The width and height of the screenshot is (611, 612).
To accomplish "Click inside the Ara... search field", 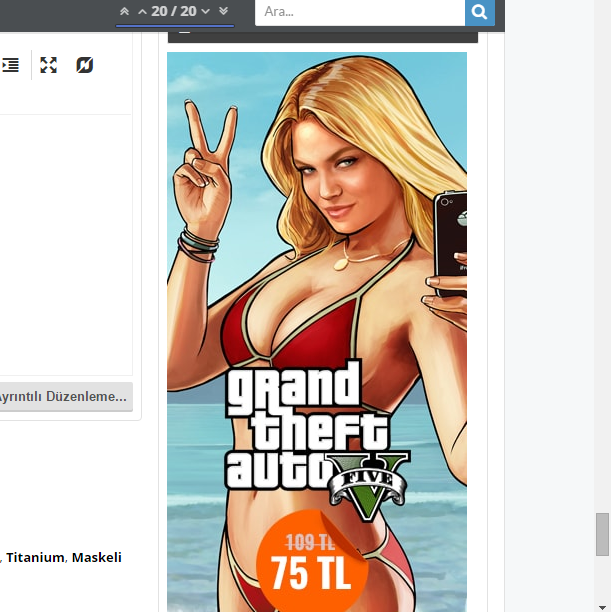I will (360, 12).
